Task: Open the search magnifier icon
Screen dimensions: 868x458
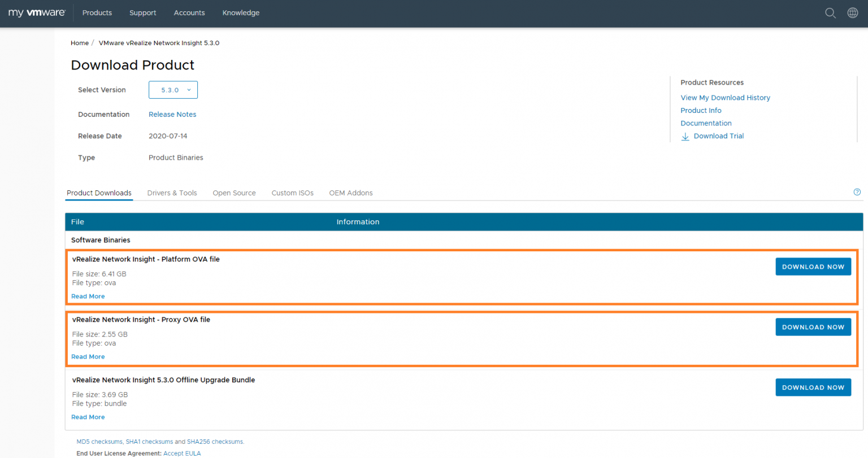Action: coord(830,12)
